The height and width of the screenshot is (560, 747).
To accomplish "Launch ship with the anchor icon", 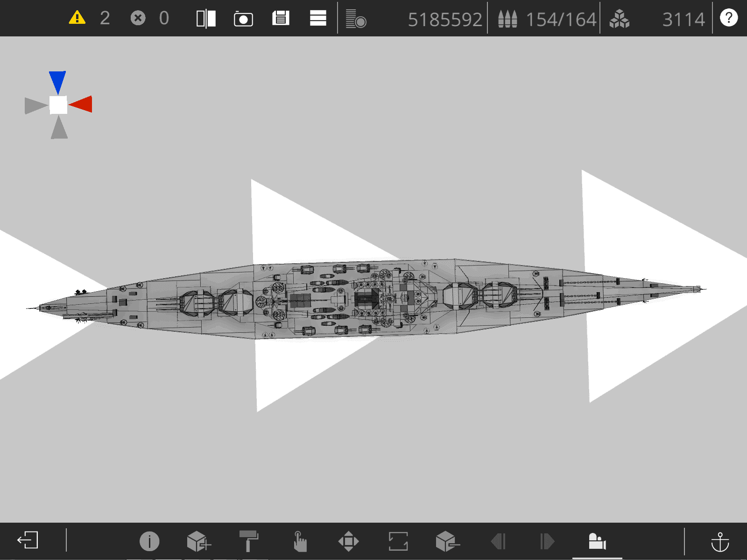I will click(720, 541).
